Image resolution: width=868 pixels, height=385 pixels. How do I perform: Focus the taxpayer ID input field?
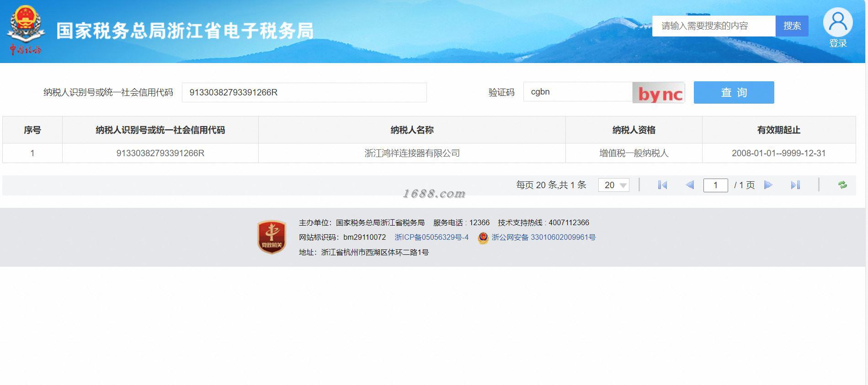click(304, 92)
